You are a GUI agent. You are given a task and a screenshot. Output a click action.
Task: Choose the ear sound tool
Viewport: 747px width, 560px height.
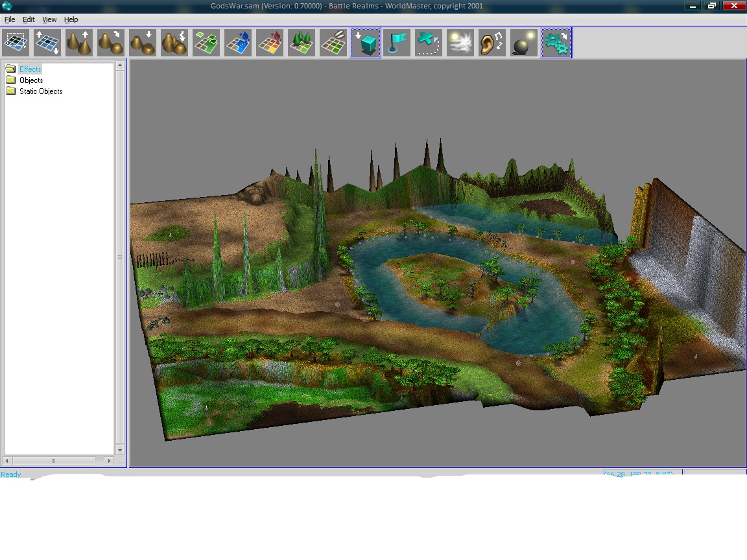[x=492, y=43]
